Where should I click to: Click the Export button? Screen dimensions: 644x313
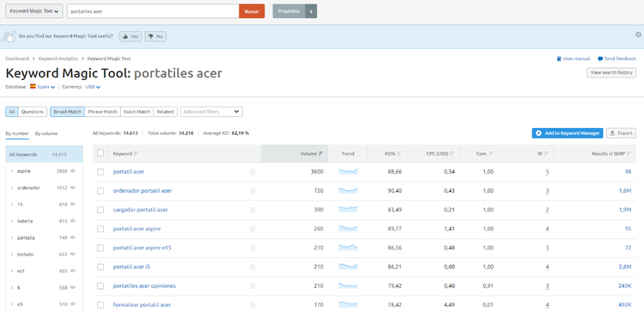point(621,133)
